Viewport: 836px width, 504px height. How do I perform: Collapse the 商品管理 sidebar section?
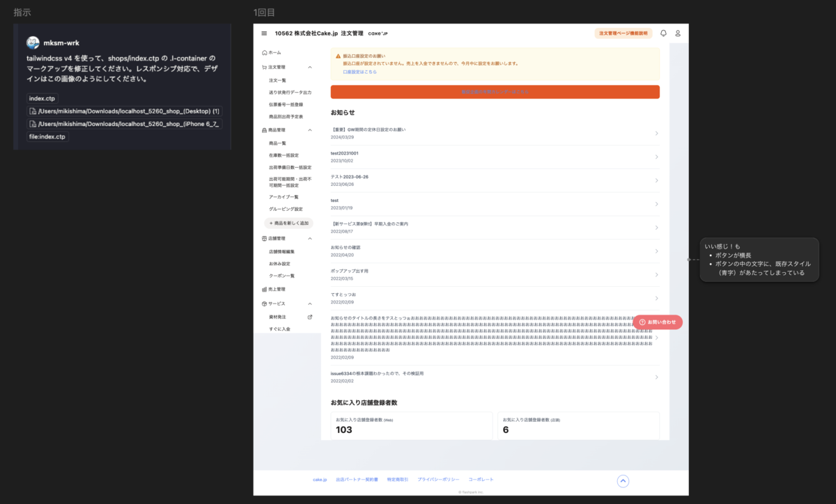[x=310, y=130]
